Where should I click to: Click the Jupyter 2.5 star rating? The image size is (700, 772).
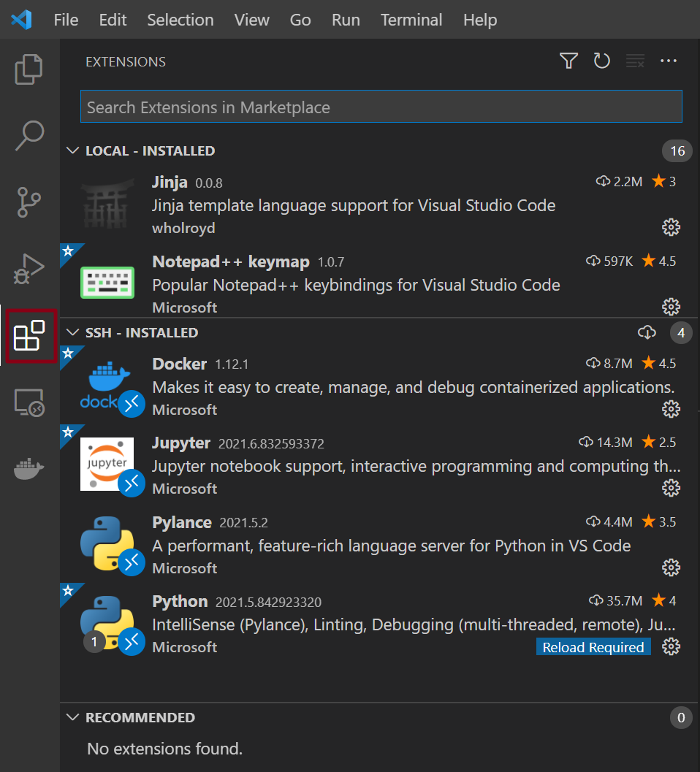(658, 442)
